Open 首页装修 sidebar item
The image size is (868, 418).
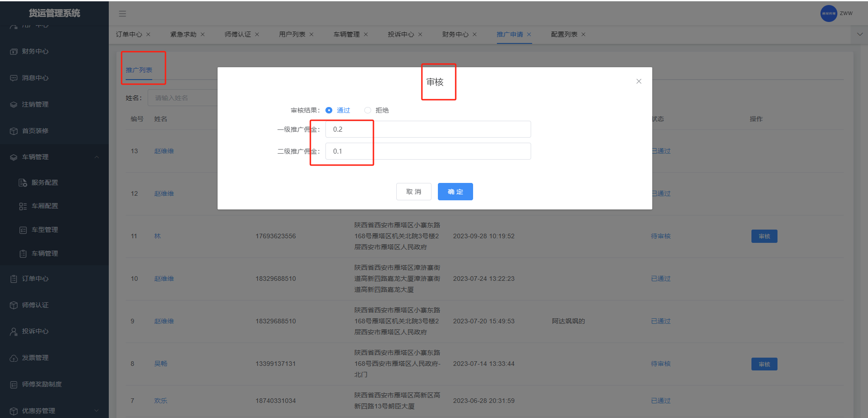[x=35, y=131]
